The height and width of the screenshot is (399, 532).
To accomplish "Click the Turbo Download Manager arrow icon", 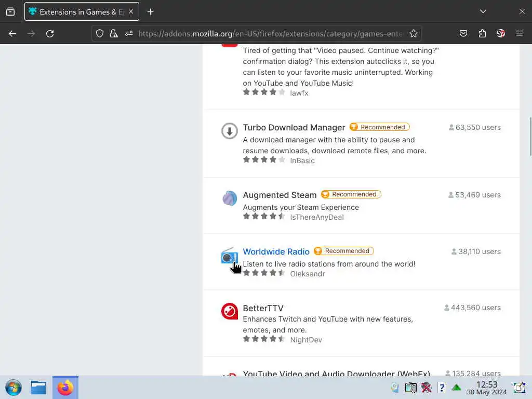I will [x=229, y=130].
